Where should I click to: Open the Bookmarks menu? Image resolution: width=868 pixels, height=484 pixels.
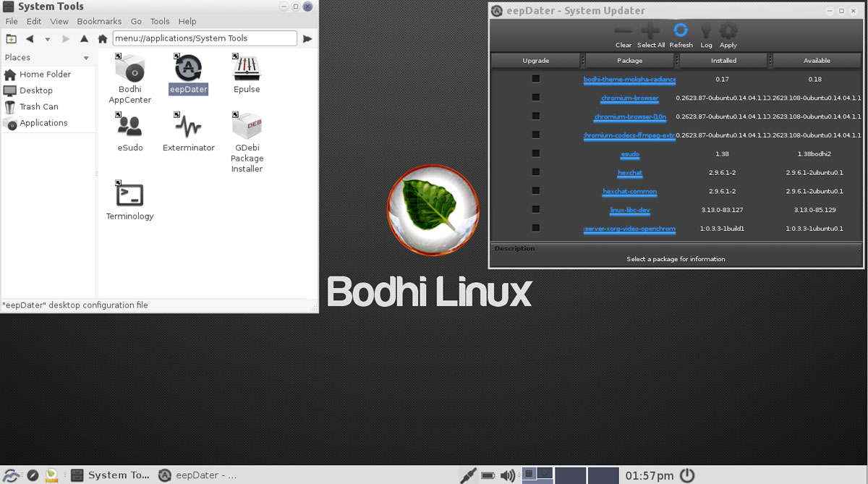(x=99, y=22)
